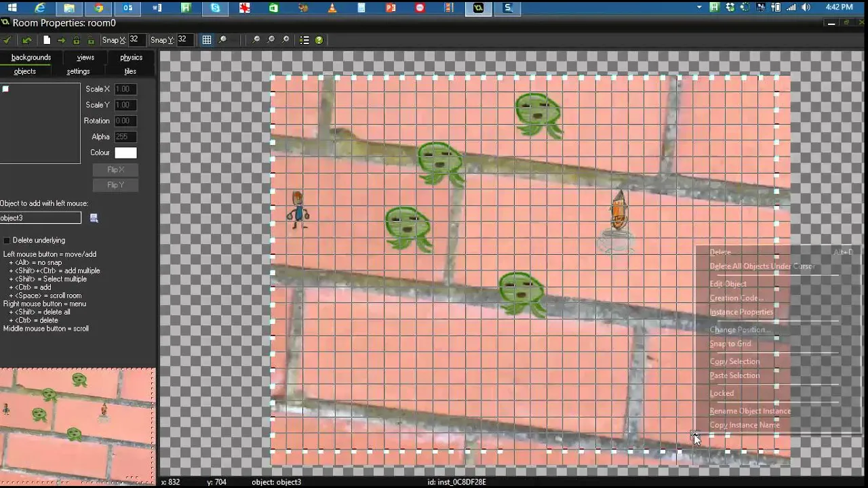Choose Change Position in context menu
Screen dimensions: 868x488
pos(739,330)
